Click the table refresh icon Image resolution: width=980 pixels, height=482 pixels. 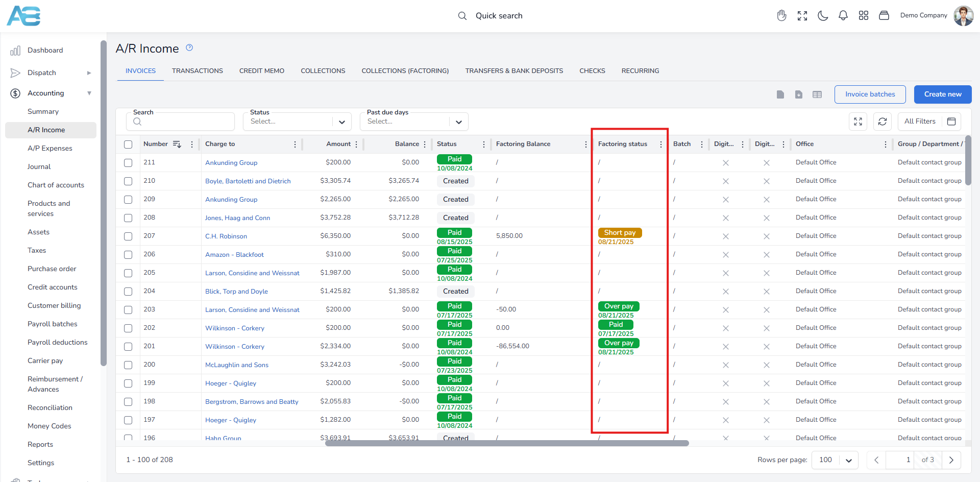[883, 122]
